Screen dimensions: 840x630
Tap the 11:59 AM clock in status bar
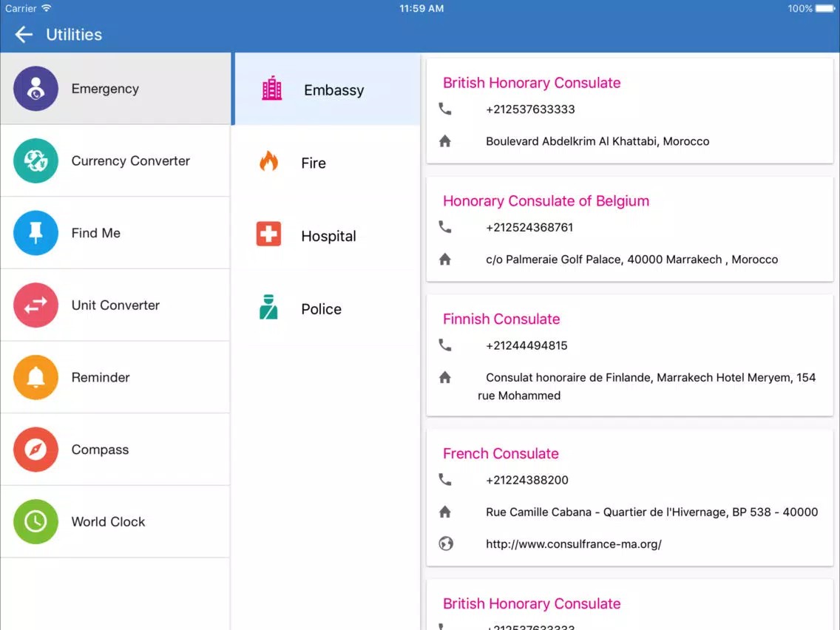(x=421, y=9)
